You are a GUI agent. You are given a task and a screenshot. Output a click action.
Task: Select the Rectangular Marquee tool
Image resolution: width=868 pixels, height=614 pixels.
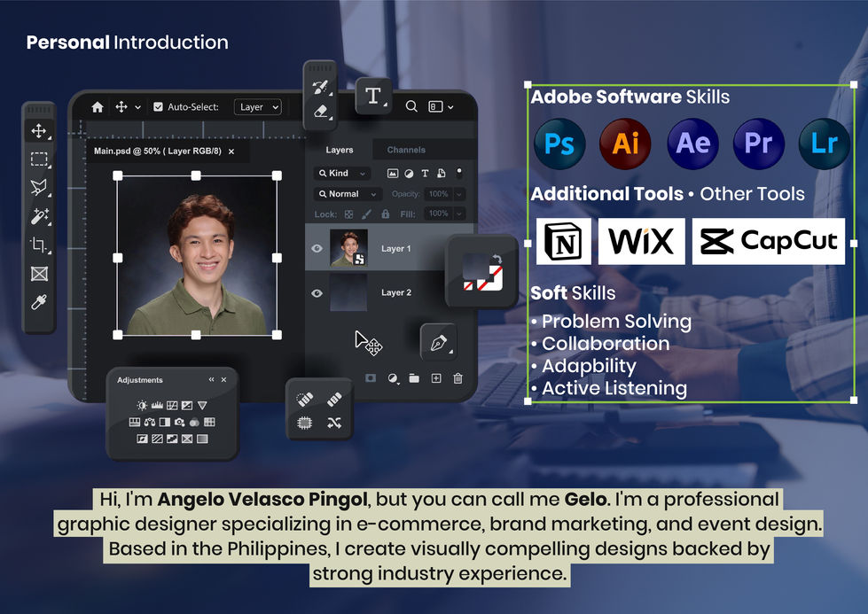(39, 159)
